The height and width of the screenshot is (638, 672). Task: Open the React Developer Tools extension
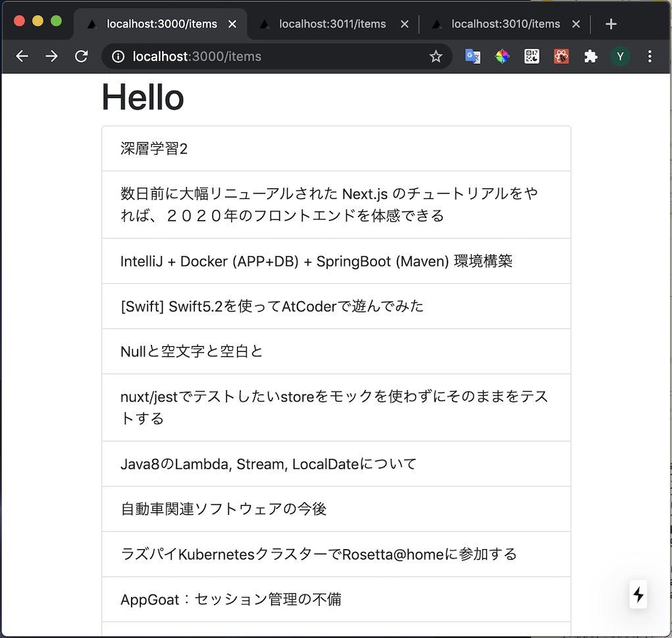(561, 56)
